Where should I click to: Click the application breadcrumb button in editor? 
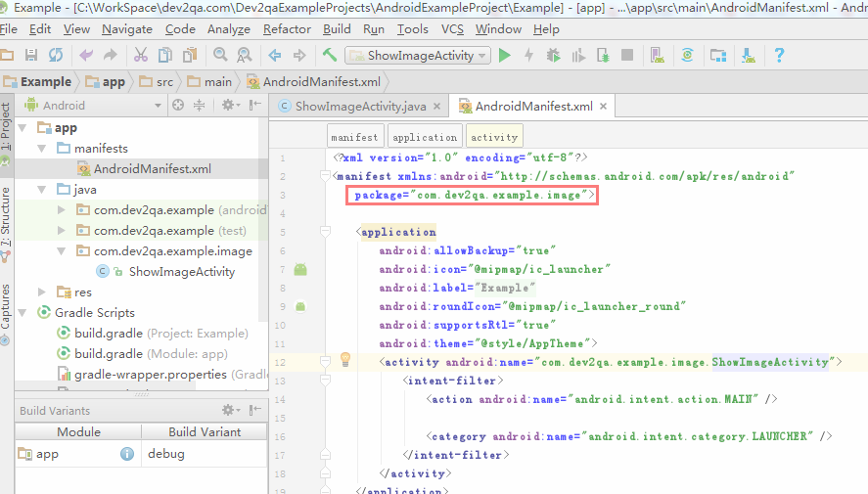(x=425, y=137)
